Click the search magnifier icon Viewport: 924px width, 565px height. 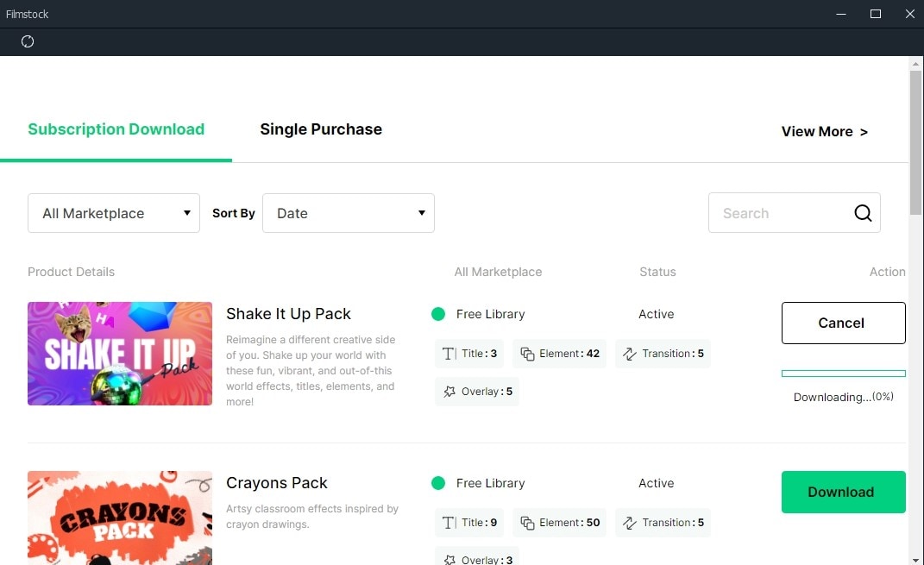[863, 213]
